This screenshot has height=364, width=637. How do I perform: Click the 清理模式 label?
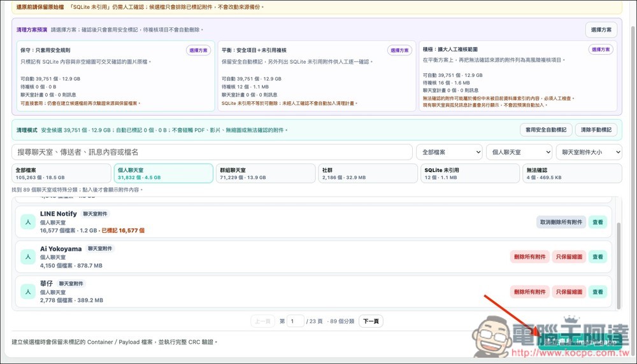click(x=27, y=130)
